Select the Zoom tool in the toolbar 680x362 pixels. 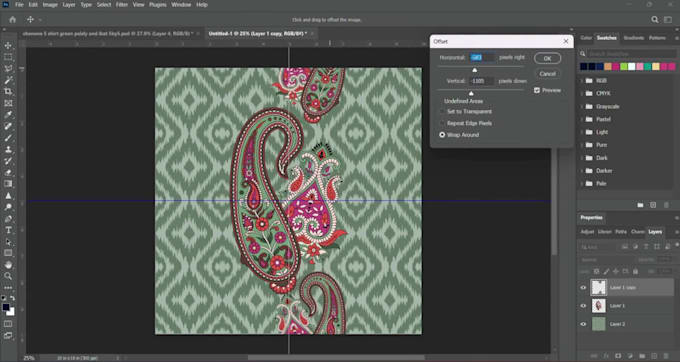click(x=8, y=276)
